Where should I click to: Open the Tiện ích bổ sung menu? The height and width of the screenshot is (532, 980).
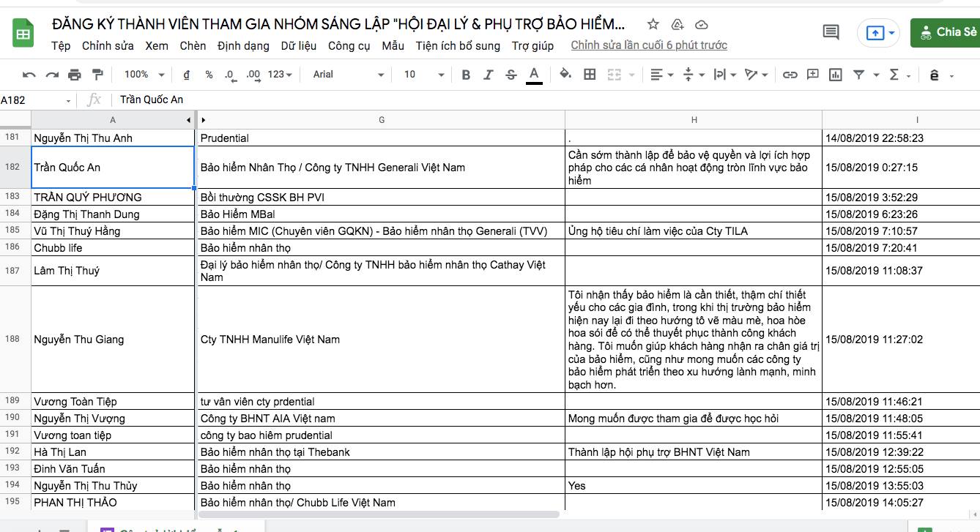click(x=458, y=45)
